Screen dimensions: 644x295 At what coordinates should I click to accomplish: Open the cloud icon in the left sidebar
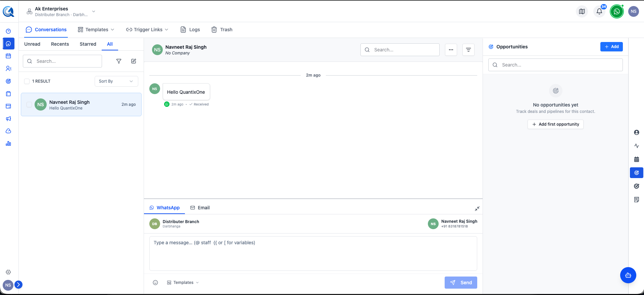(8, 131)
